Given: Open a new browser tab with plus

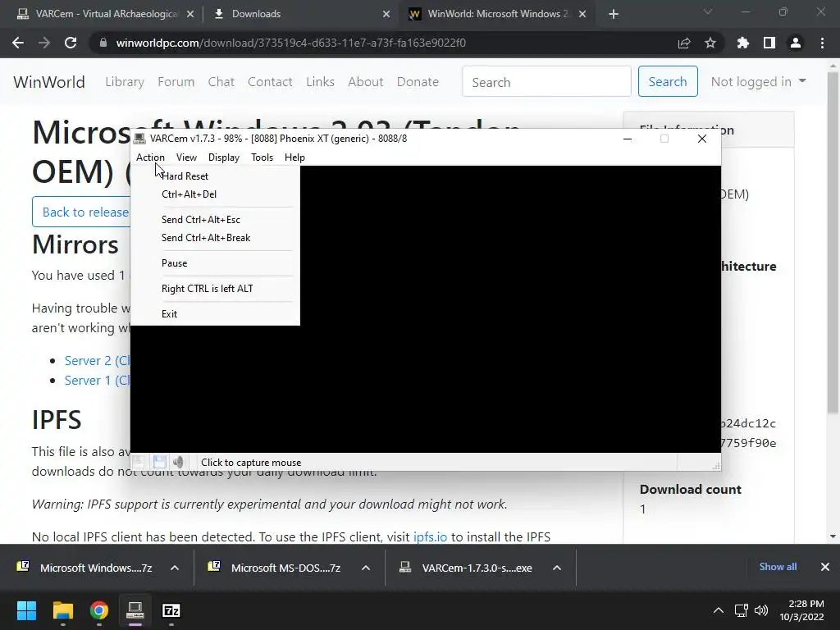Looking at the screenshot, I should coord(614,15).
